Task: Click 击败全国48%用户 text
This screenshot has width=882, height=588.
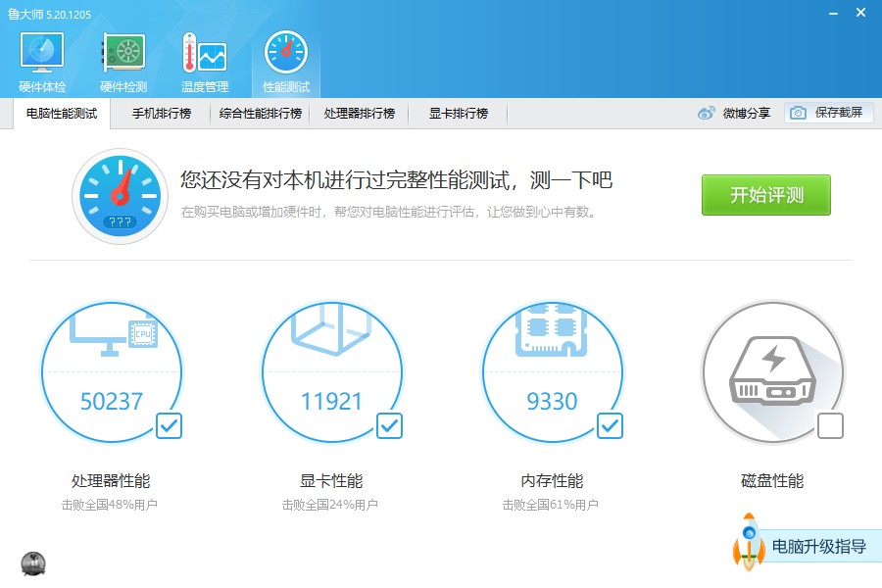Action: [109, 505]
